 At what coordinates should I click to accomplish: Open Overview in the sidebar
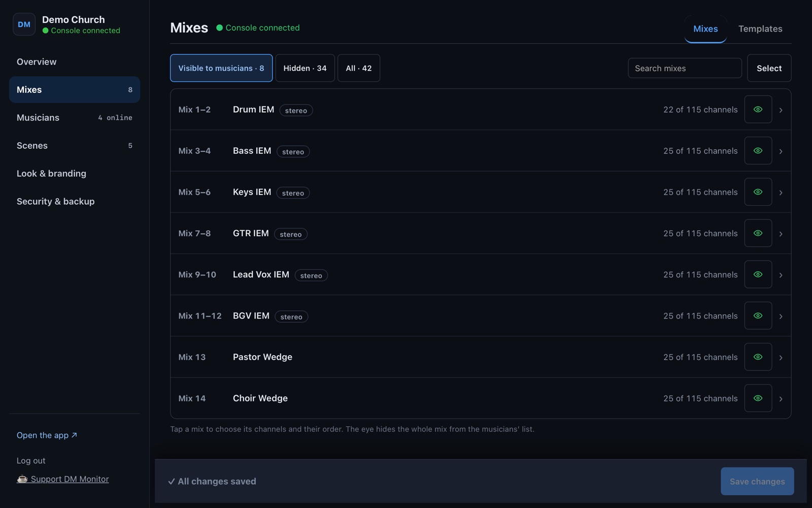click(75, 62)
